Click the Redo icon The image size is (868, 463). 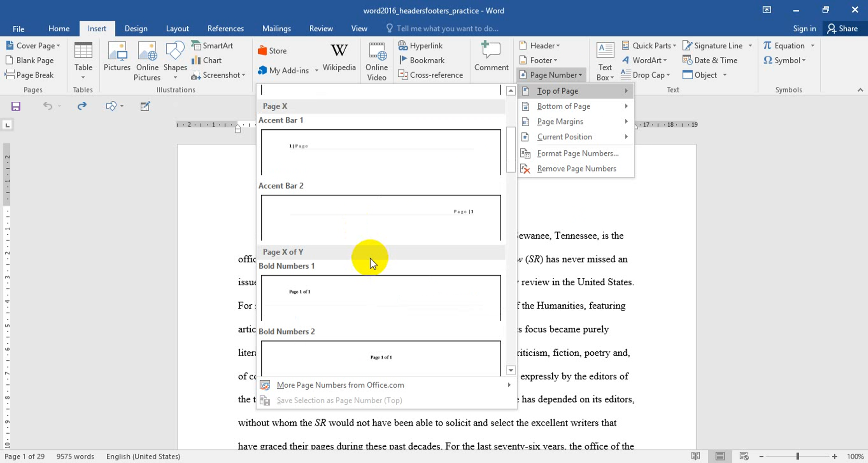pyautogui.click(x=81, y=106)
